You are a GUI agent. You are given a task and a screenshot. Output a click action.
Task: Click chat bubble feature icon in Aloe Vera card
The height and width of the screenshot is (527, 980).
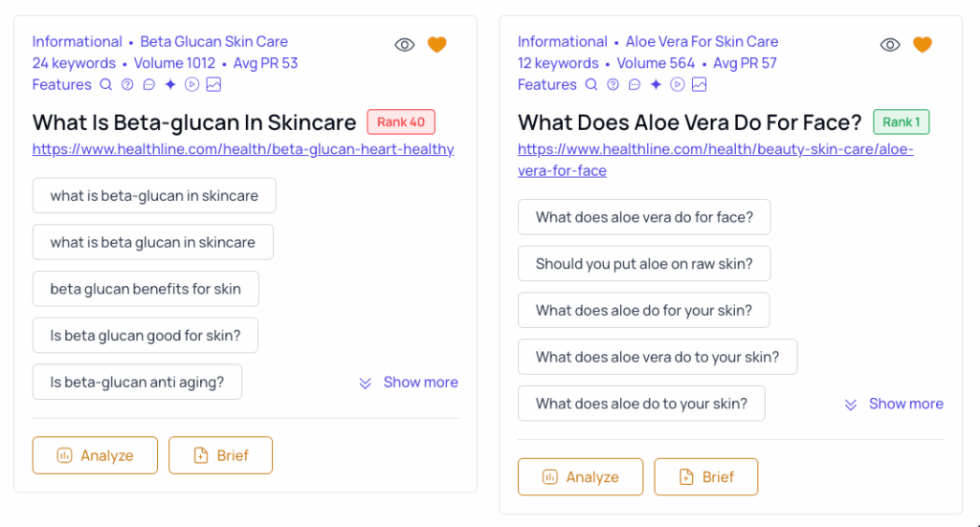[x=635, y=84]
